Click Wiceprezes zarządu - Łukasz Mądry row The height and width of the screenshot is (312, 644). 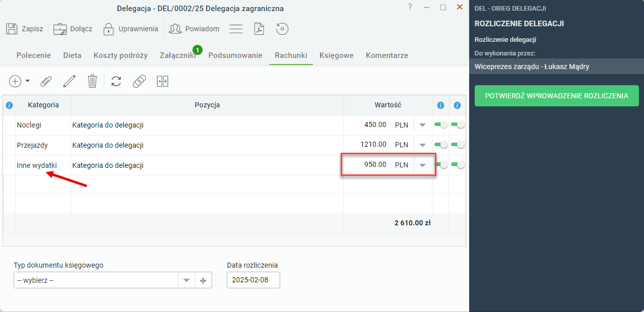[x=556, y=66]
